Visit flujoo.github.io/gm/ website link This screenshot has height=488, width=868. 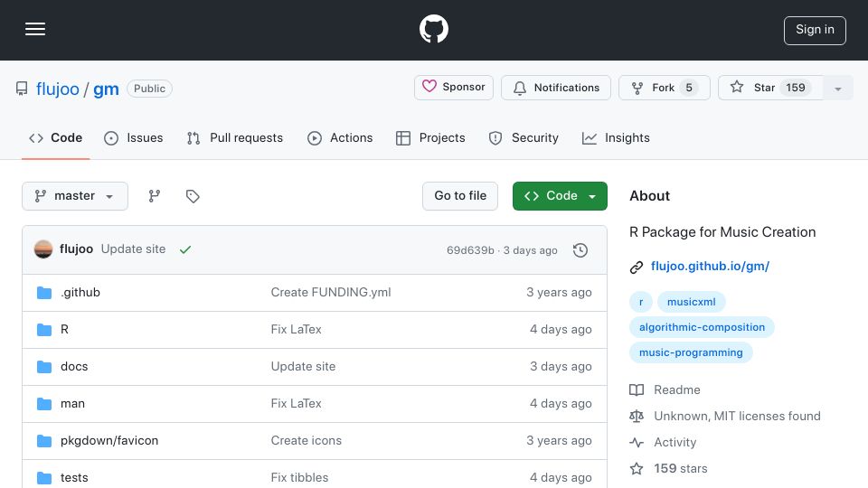711,266
